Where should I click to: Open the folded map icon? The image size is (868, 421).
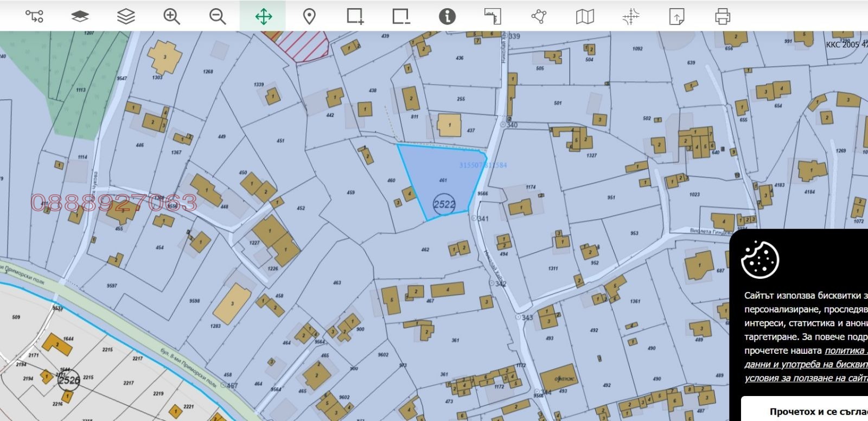click(x=584, y=16)
